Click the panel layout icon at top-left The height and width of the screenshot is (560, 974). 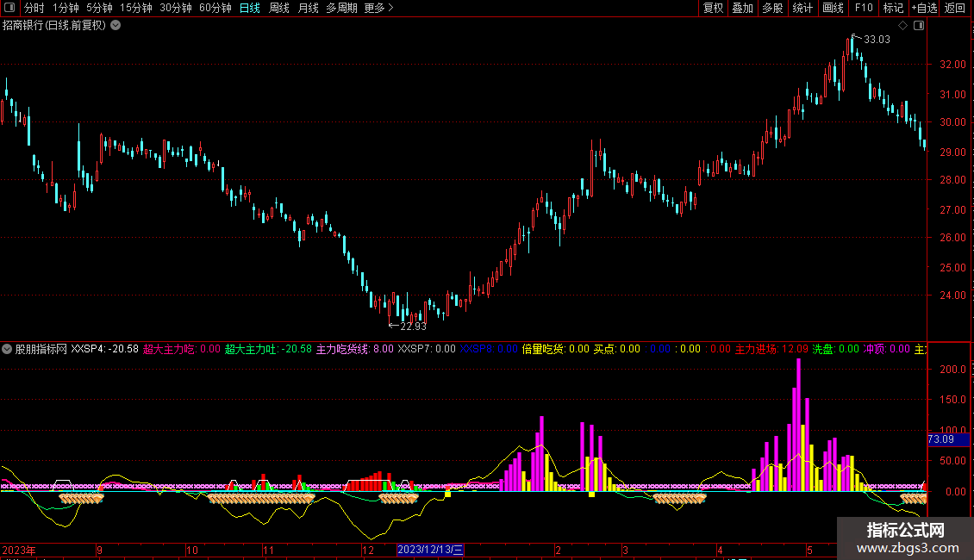tap(10, 9)
